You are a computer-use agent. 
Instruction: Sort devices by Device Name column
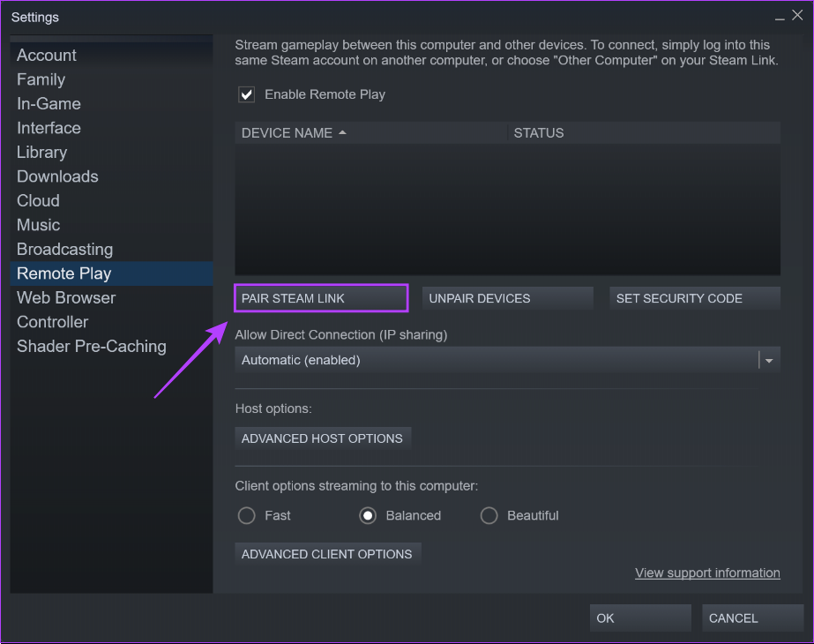click(370, 133)
